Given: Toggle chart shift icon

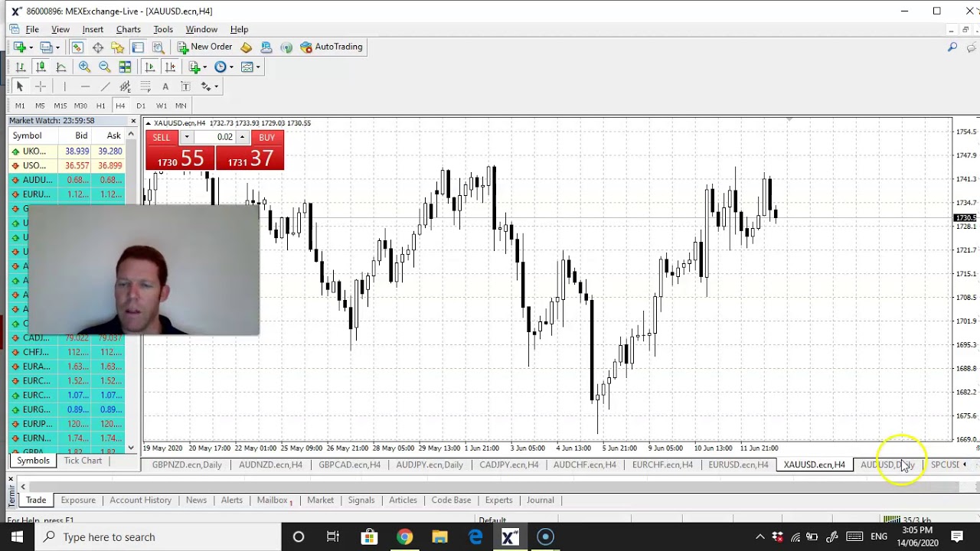Looking at the screenshot, I should [x=170, y=67].
